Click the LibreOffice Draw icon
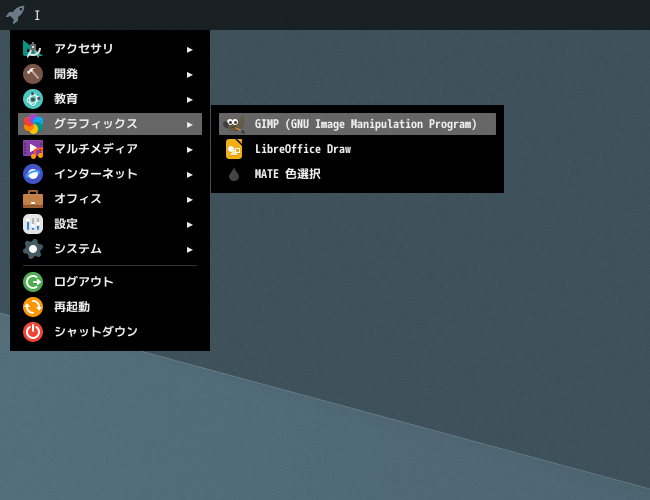This screenshot has width=650, height=500. (x=234, y=149)
